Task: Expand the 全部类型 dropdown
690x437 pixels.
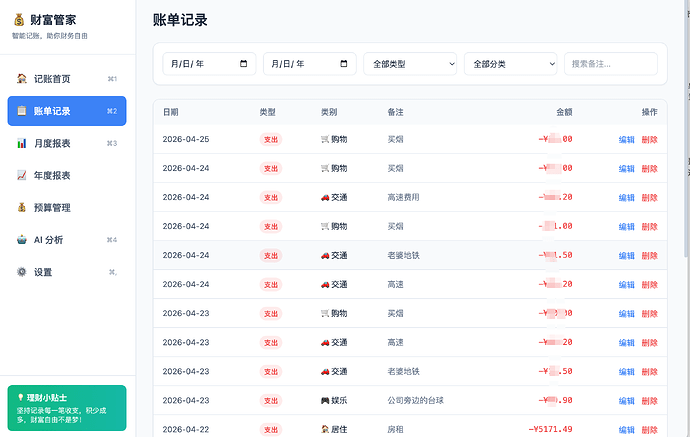Action: point(410,64)
